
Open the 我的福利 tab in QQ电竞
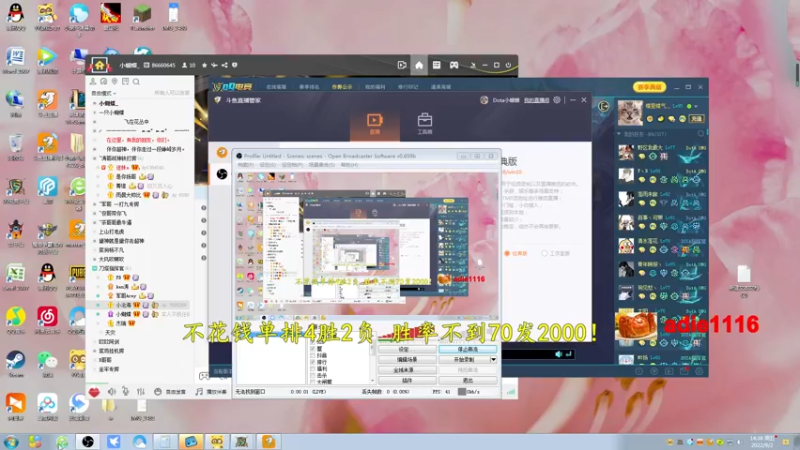coord(375,87)
